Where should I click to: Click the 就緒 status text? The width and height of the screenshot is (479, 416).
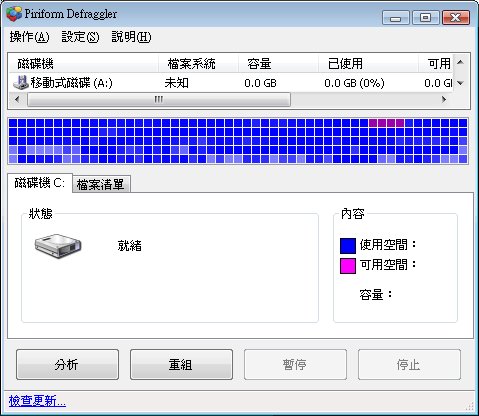130,246
